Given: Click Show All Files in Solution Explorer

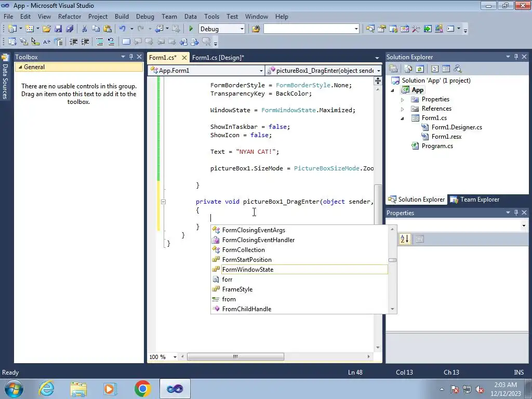Looking at the screenshot, I should click(x=408, y=69).
